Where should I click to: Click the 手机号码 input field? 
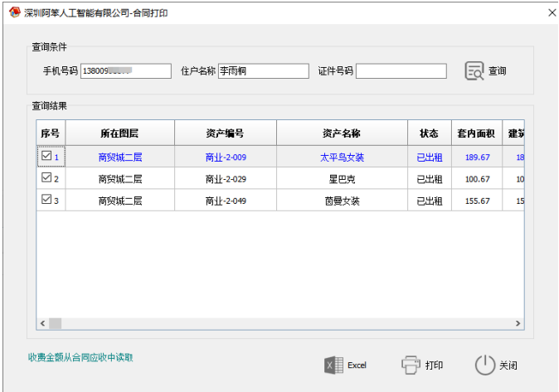pyautogui.click(x=125, y=71)
